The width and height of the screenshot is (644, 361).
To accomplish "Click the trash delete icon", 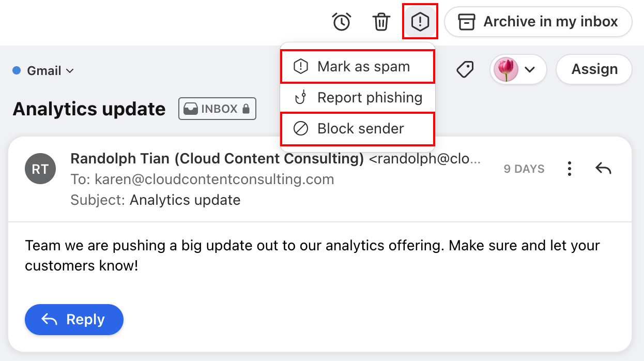I will 381,22.
